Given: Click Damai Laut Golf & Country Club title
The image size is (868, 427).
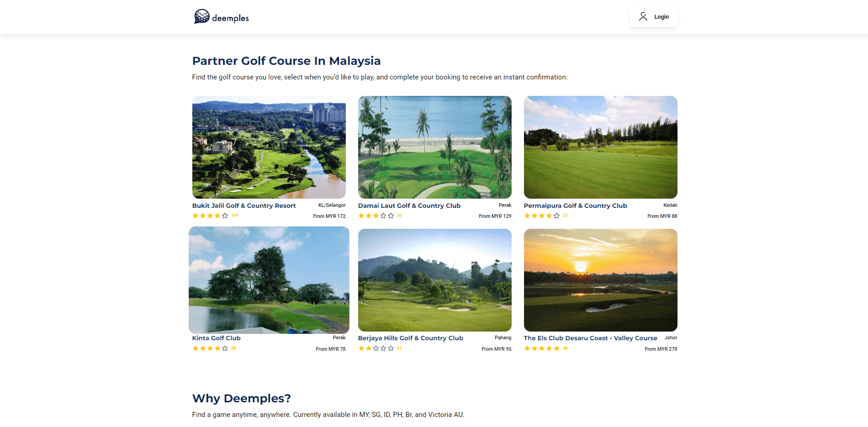Looking at the screenshot, I should (409, 206).
